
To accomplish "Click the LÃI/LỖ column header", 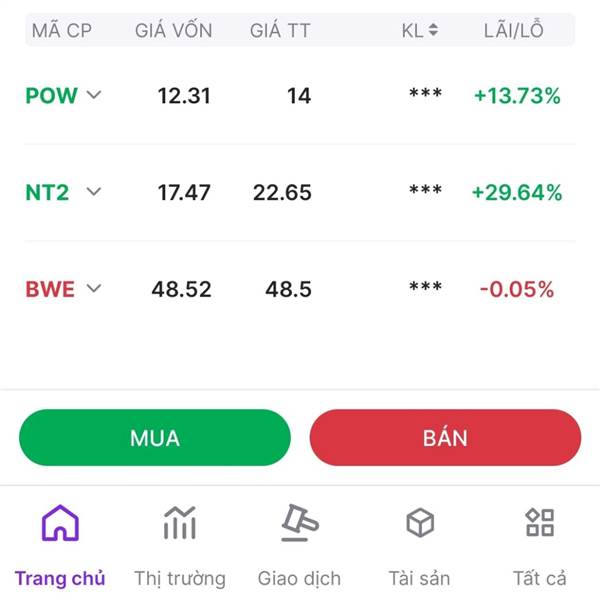I will click(x=516, y=31).
